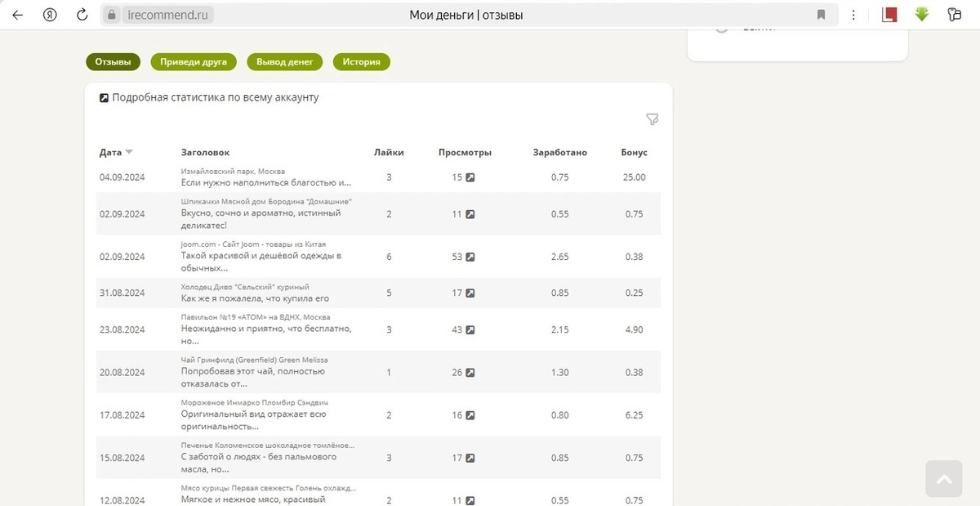The image size is (980, 506).
Task: Click product name 'Холодец Диво "Сельский" куриный'
Action: [245, 287]
